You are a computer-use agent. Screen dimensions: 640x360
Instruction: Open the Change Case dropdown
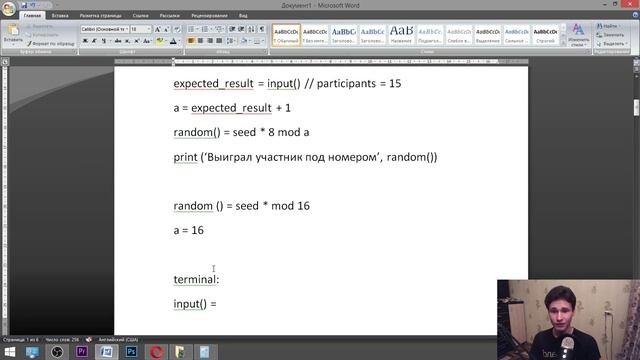click(x=147, y=41)
